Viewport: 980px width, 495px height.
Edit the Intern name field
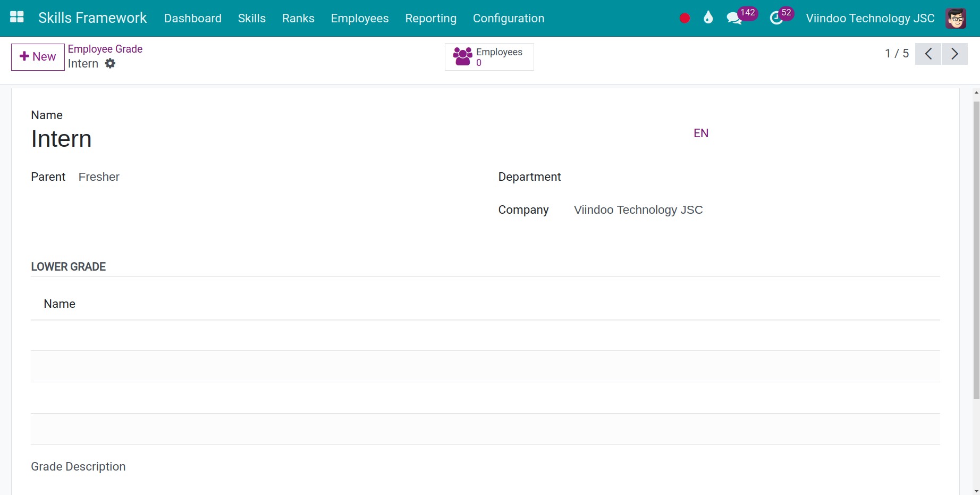coord(359,139)
